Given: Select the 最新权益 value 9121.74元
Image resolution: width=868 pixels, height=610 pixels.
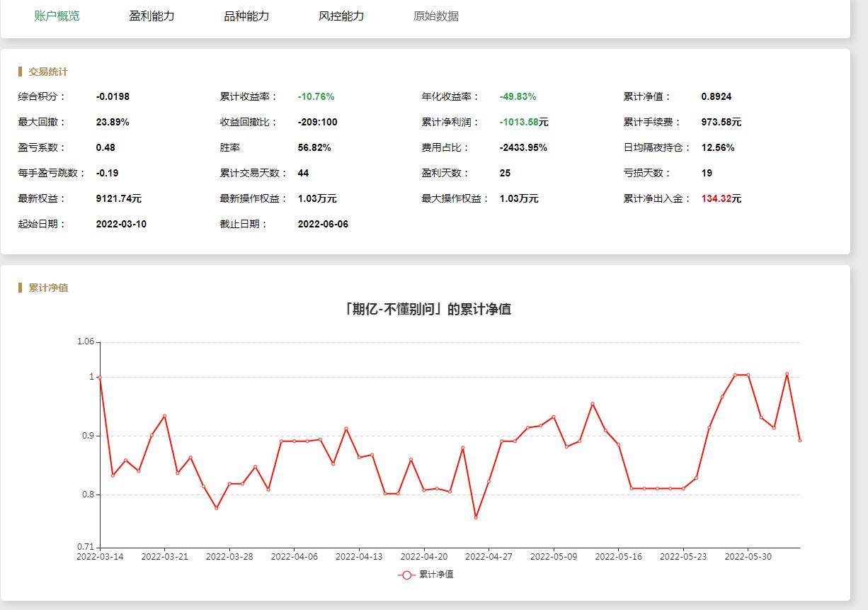Looking at the screenshot, I should pos(118,198).
